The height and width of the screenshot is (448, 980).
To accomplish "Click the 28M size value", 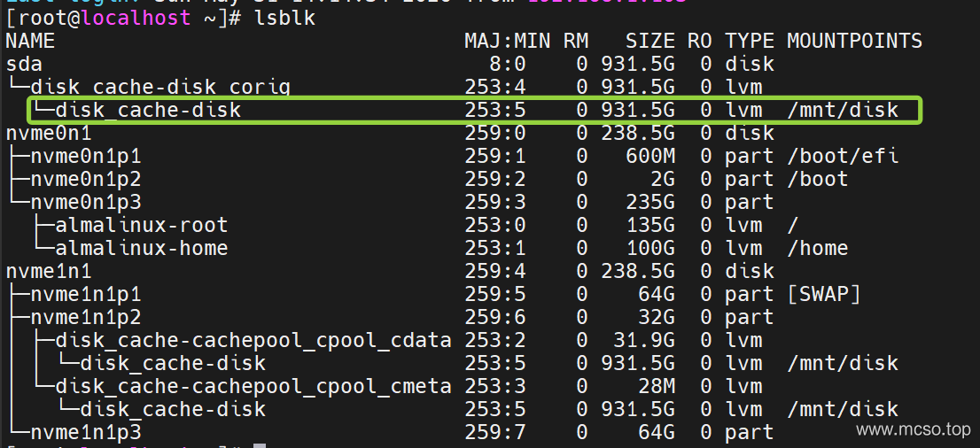I will [x=657, y=387].
